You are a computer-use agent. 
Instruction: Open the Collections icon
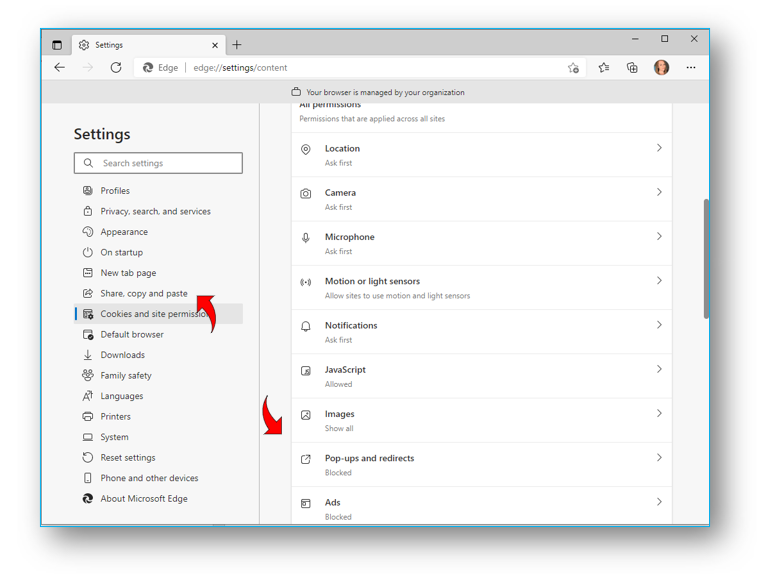(632, 67)
